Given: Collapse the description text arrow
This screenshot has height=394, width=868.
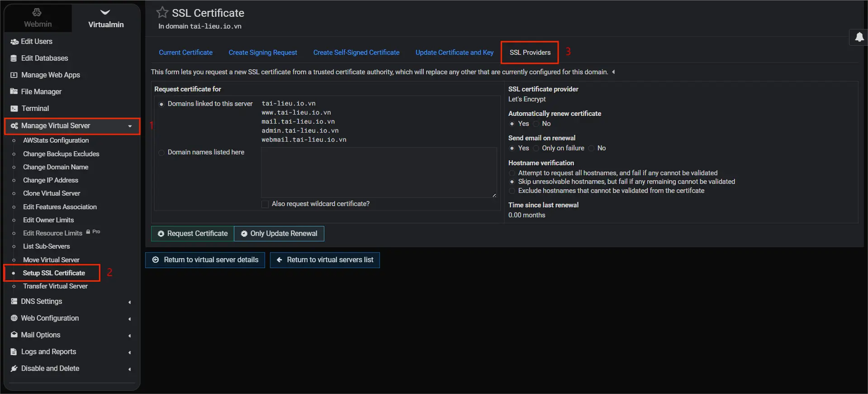Looking at the screenshot, I should [x=613, y=72].
